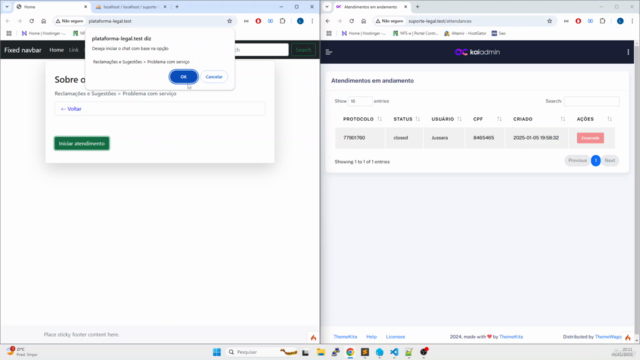
Task: Open the tab search dropdown in left browser
Action: click(x=7, y=7)
